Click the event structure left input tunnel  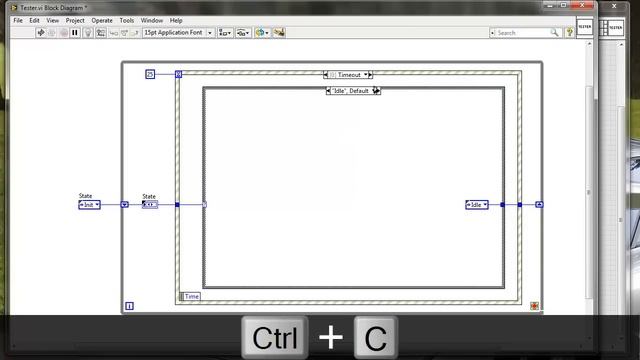tap(177, 205)
